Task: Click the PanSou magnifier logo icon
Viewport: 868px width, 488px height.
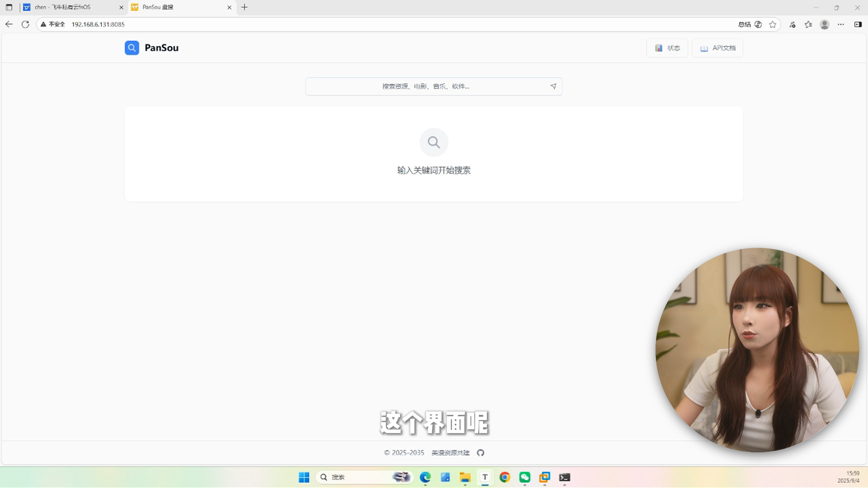Action: 132,48
